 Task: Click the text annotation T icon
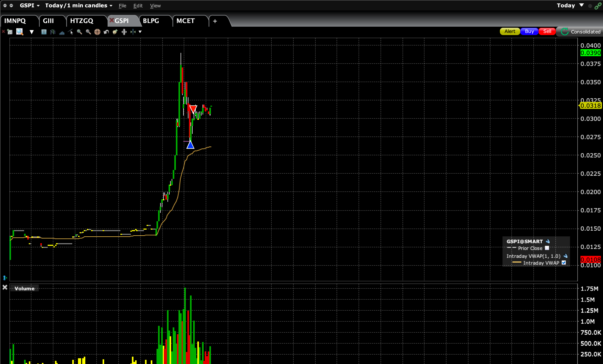coord(44,32)
